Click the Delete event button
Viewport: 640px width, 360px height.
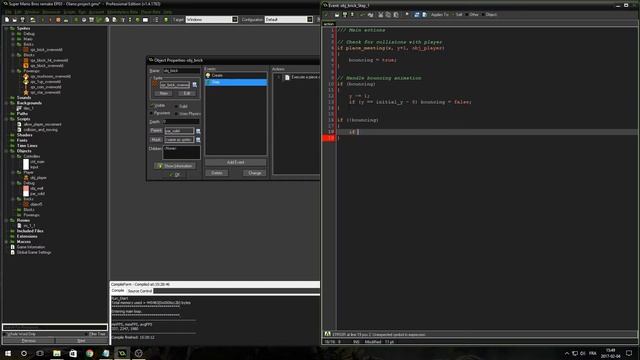217,173
